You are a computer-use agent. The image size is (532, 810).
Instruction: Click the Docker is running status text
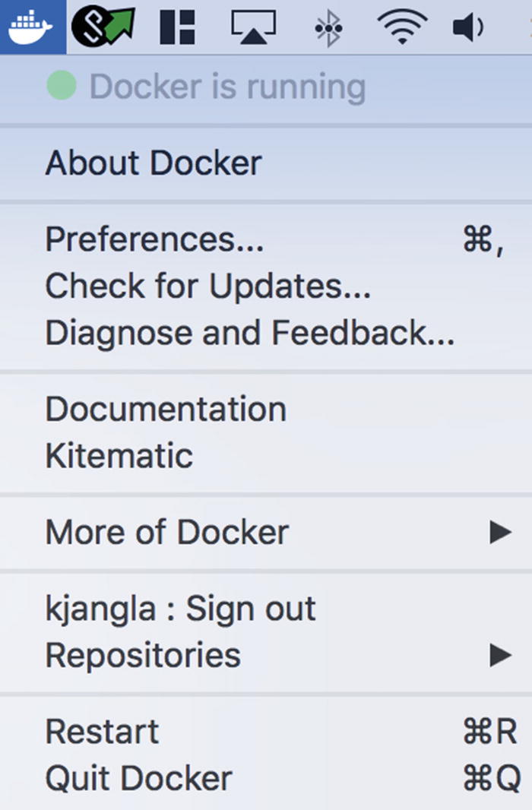tap(227, 87)
